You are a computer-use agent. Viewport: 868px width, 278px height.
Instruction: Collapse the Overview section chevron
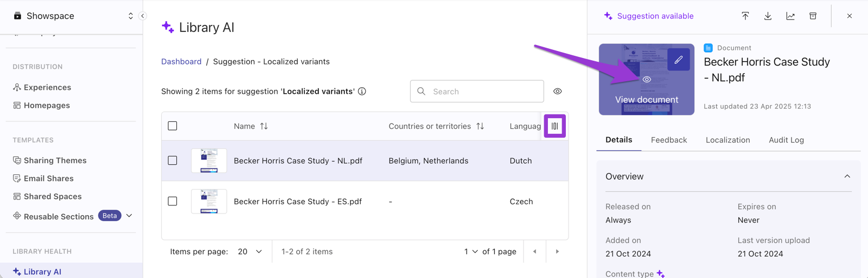coord(847,176)
